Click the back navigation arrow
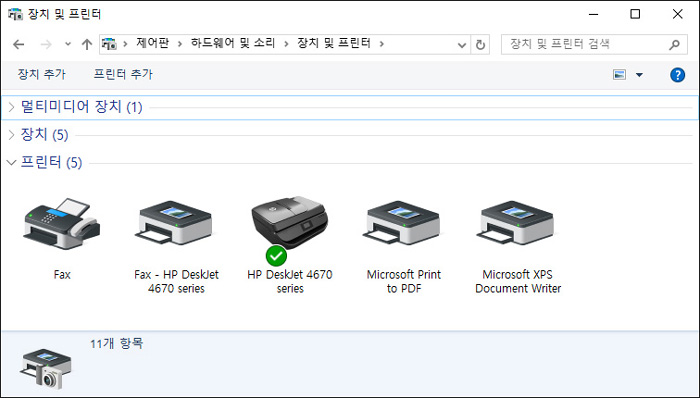This screenshot has height=398, width=700. click(19, 44)
